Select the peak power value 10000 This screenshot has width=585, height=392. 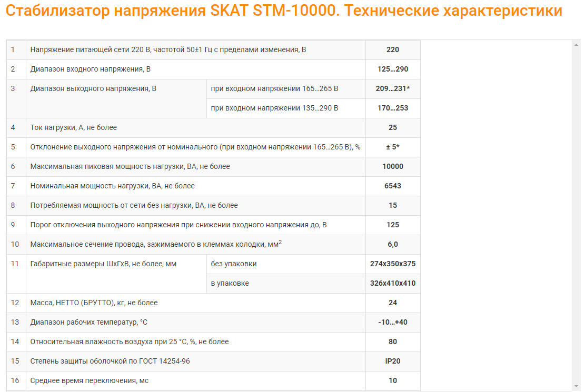click(393, 166)
